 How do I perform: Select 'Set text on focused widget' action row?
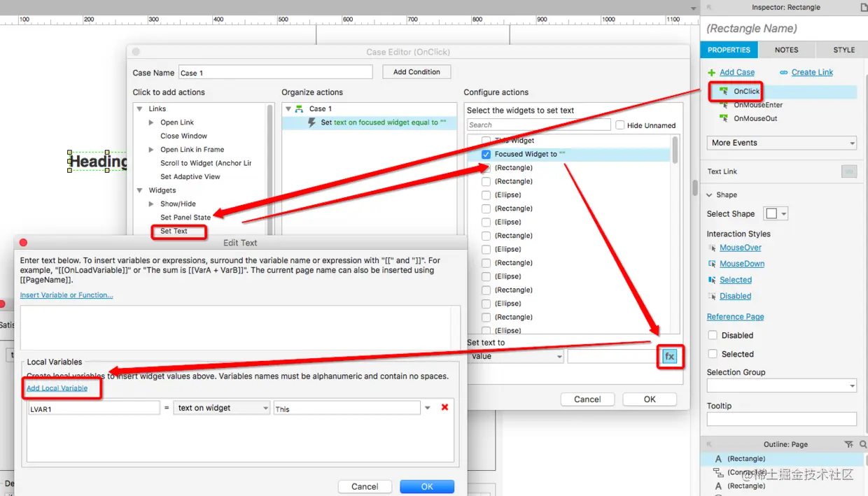[368, 122]
